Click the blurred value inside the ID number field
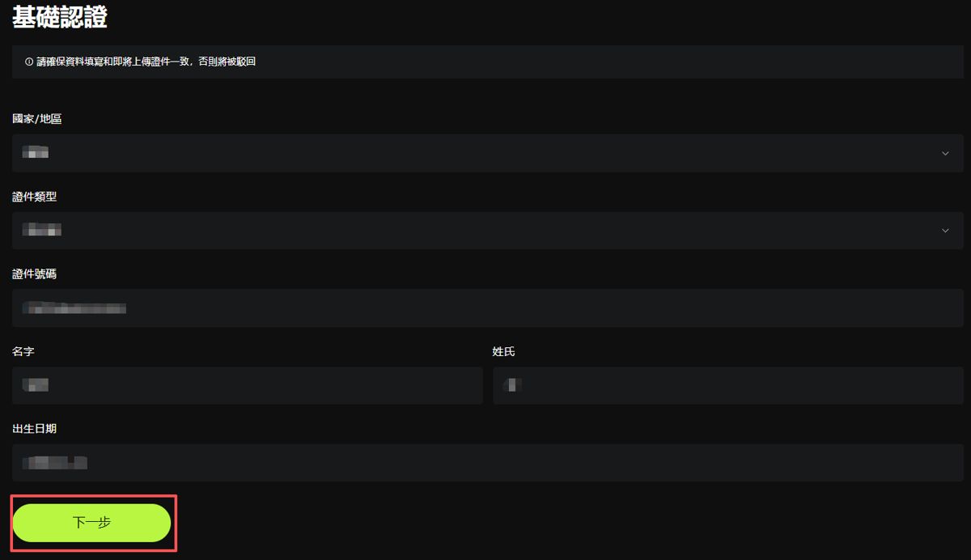The height and width of the screenshot is (560, 971). click(x=74, y=308)
